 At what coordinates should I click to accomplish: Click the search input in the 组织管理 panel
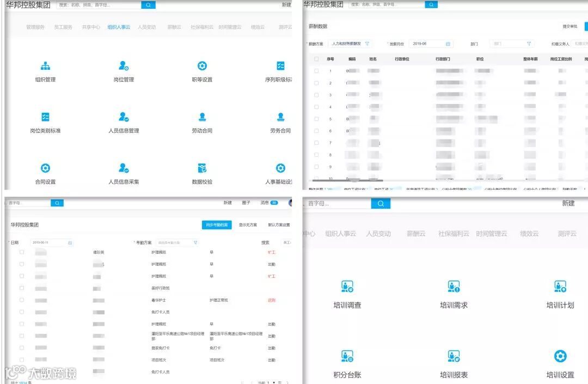pyautogui.click(x=99, y=5)
